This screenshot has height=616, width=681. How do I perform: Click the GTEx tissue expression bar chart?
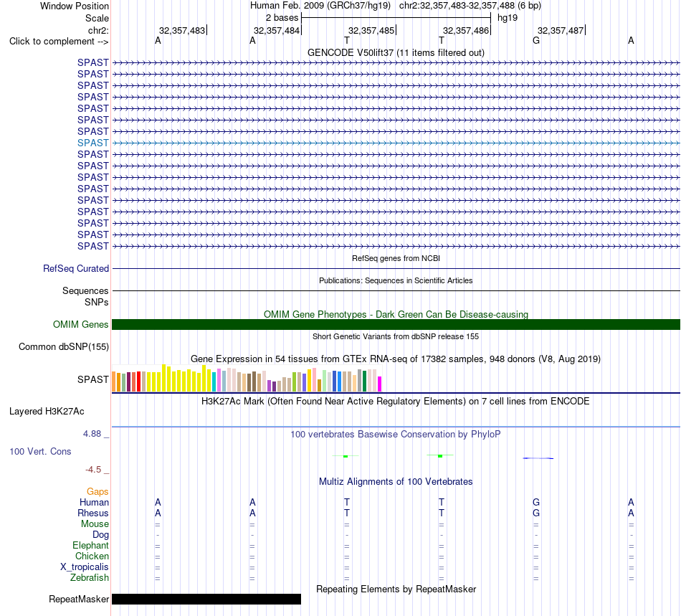pyautogui.click(x=247, y=379)
